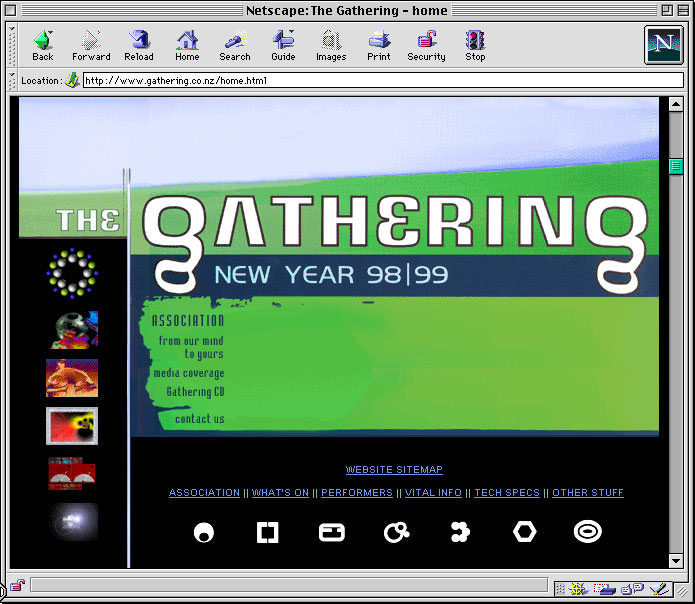Click the four-lobed clover symbol icon

(x=460, y=532)
